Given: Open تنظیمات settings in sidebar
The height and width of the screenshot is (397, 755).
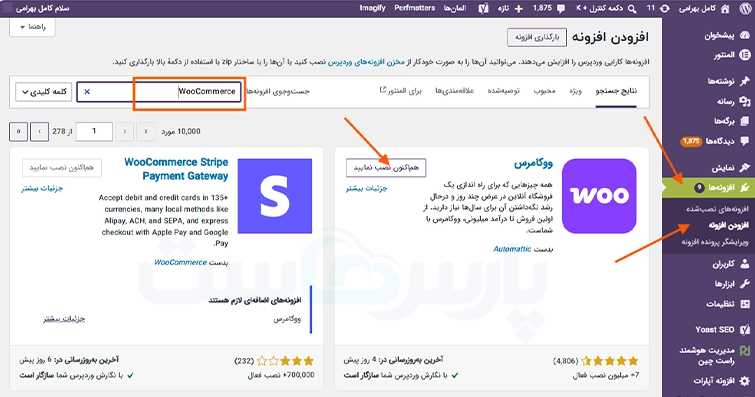Looking at the screenshot, I should click(728, 304).
